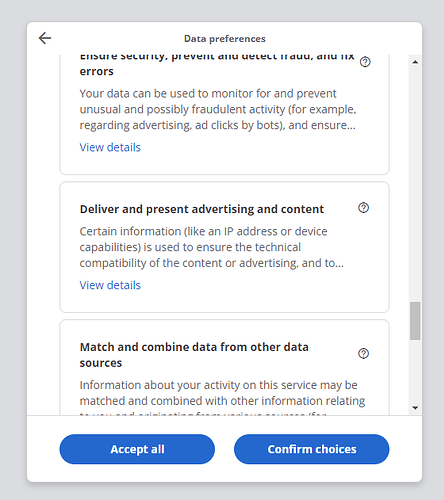Click the vertical scrollbar thumb

(415, 321)
